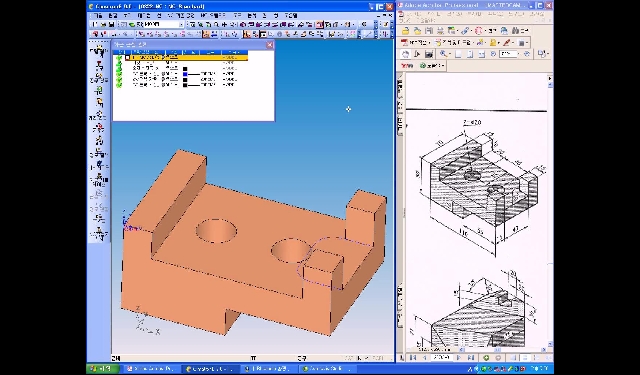Toggle the green check on the last layer row
Screen dimensions: 640x375
pos(119,85)
